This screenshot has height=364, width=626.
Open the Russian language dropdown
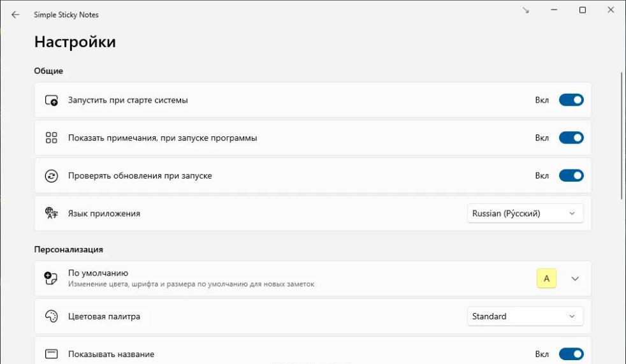[525, 214]
